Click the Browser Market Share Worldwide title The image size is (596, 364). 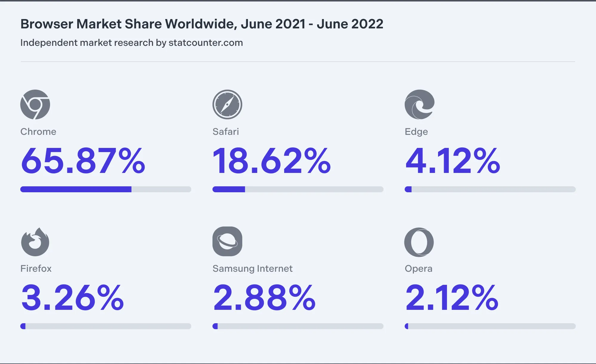point(202,24)
